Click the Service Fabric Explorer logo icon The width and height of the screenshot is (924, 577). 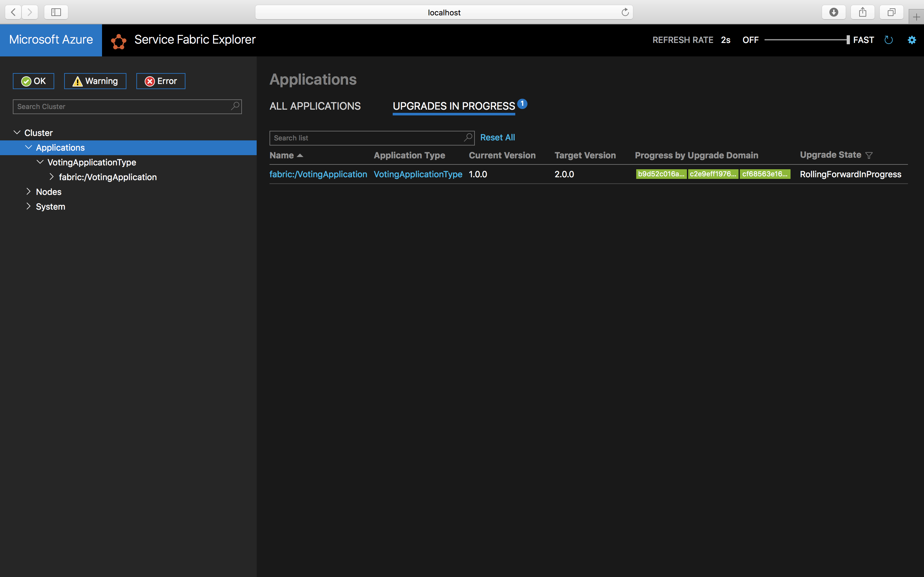118,40
